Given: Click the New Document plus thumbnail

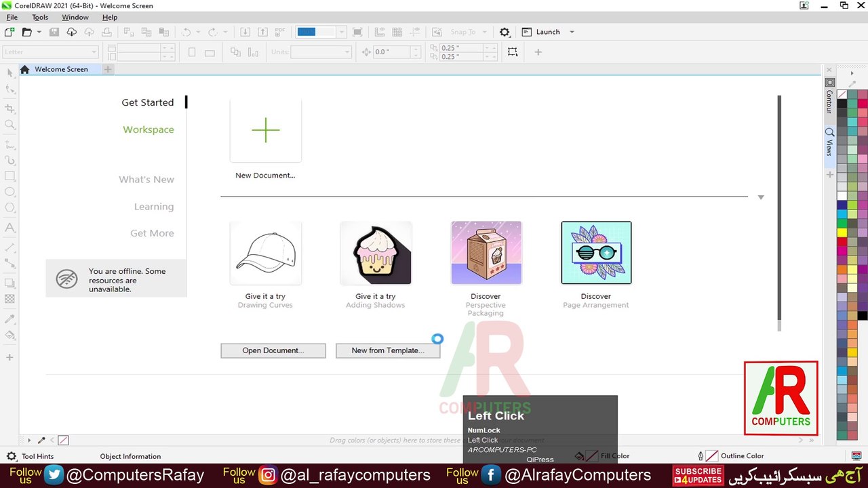Looking at the screenshot, I should pyautogui.click(x=266, y=130).
